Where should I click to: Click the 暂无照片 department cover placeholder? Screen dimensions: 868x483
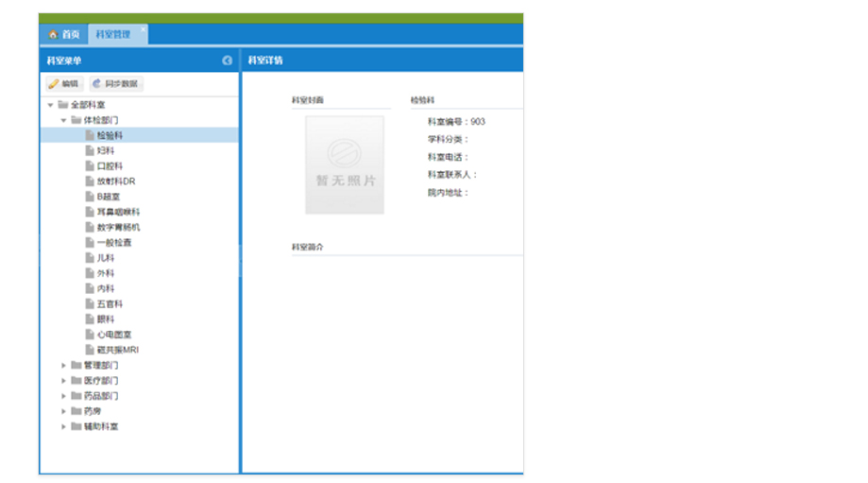tap(345, 164)
